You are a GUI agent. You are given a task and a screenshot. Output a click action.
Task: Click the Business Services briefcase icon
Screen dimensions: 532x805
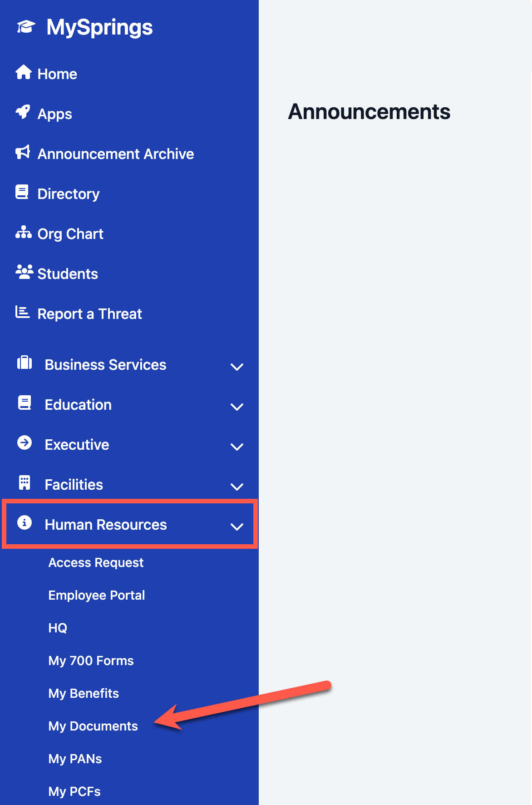[25, 363]
